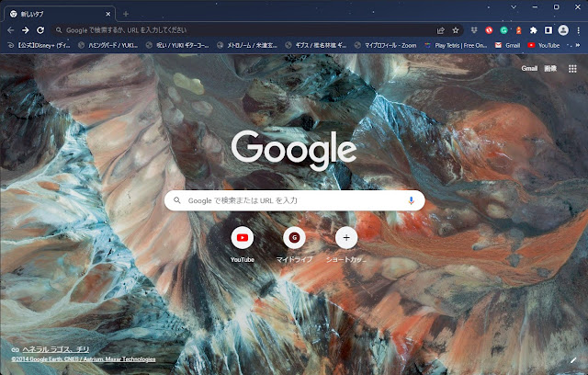The width and height of the screenshot is (588, 375).
Task: Click the magnifier icon in search box
Action: click(x=177, y=200)
